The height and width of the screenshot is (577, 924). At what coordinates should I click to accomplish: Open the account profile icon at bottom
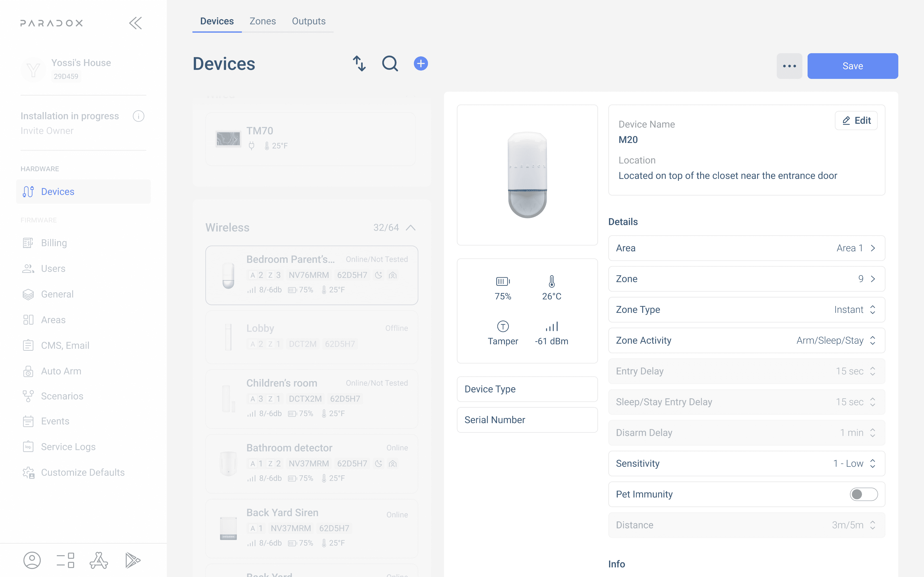[x=32, y=560]
